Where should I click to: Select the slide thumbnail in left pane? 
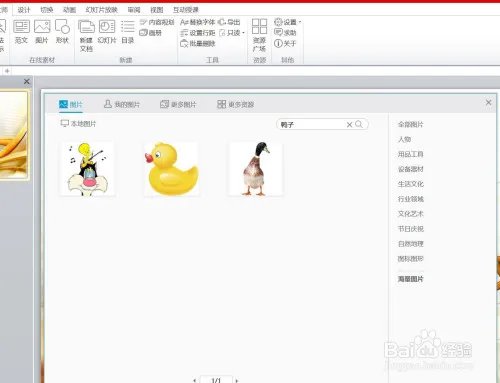13,135
